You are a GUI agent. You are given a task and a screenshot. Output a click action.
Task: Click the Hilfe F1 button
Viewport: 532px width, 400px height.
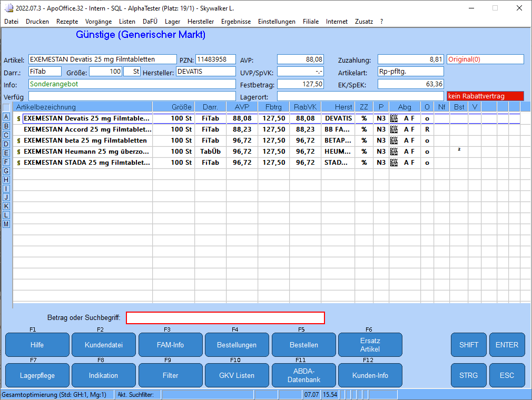pyautogui.click(x=37, y=345)
